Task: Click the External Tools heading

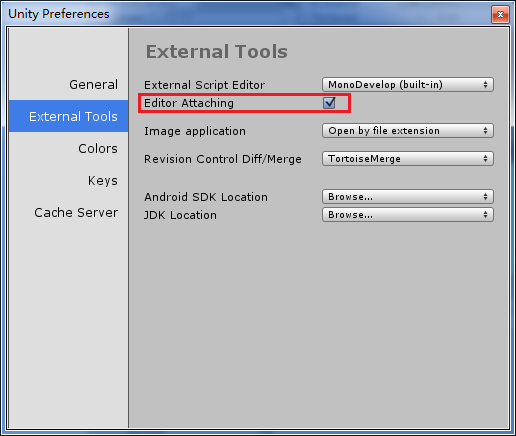Action: pyautogui.click(x=217, y=52)
